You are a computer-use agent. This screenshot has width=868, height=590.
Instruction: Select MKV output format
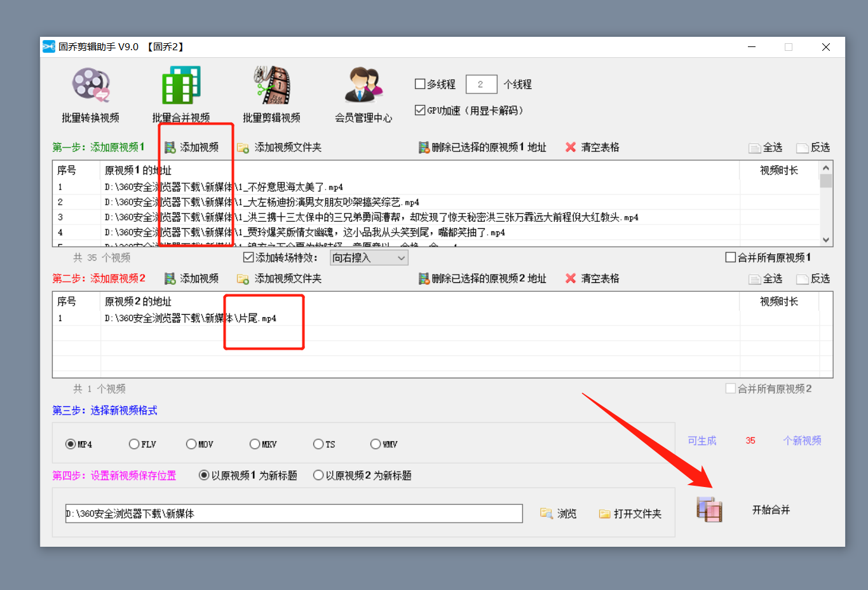tap(255, 444)
